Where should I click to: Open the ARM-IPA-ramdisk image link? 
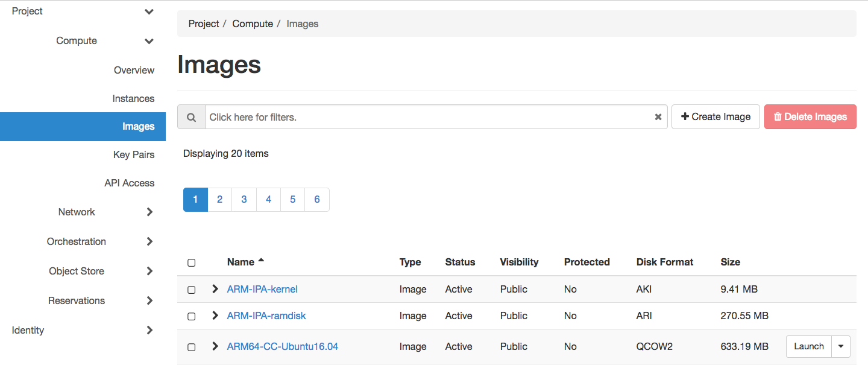(266, 316)
